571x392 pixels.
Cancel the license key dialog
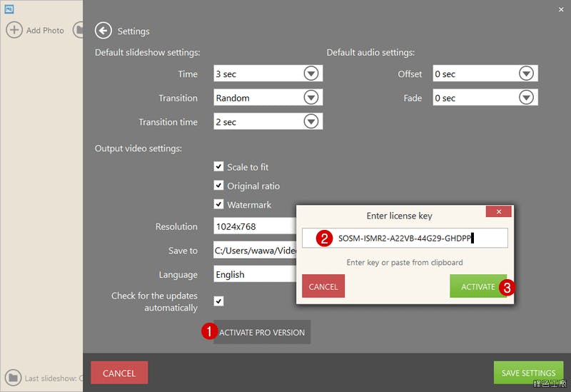click(323, 286)
